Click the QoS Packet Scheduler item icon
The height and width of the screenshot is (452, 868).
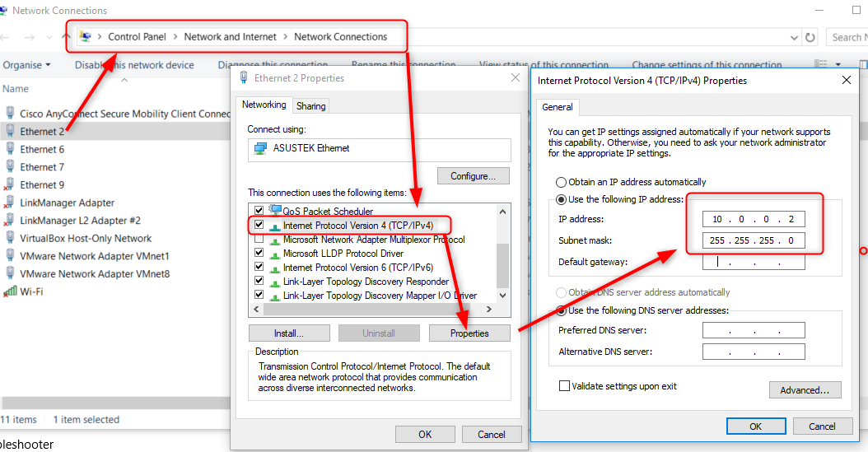click(x=275, y=210)
